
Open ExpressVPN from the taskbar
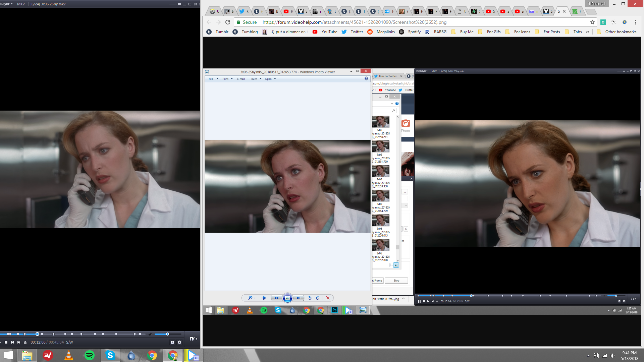tap(48, 355)
